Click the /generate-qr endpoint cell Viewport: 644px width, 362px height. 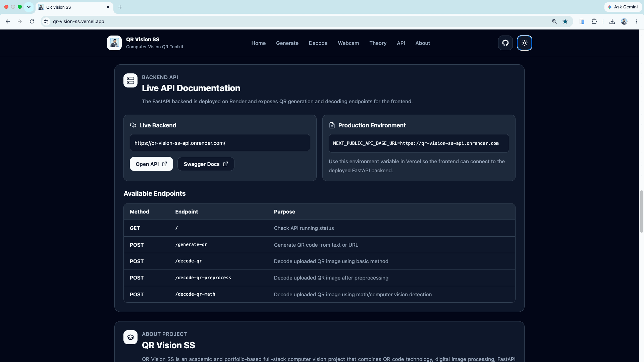(x=191, y=245)
